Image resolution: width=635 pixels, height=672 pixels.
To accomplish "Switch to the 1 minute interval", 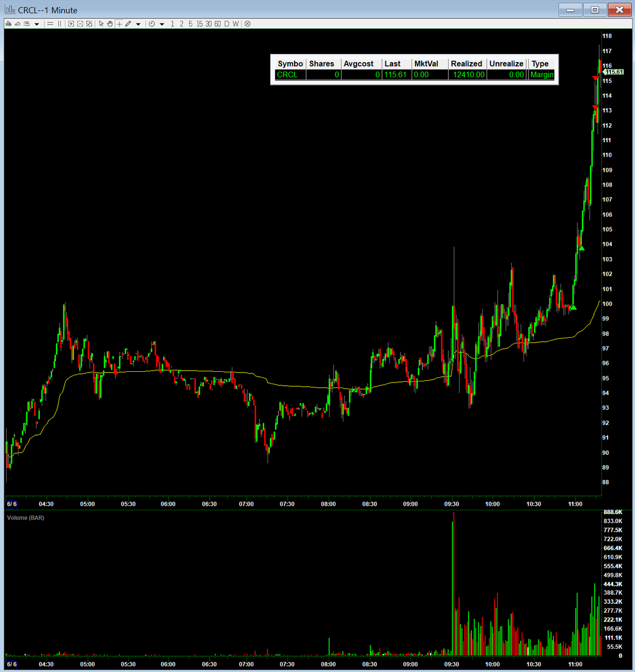I will [x=172, y=24].
